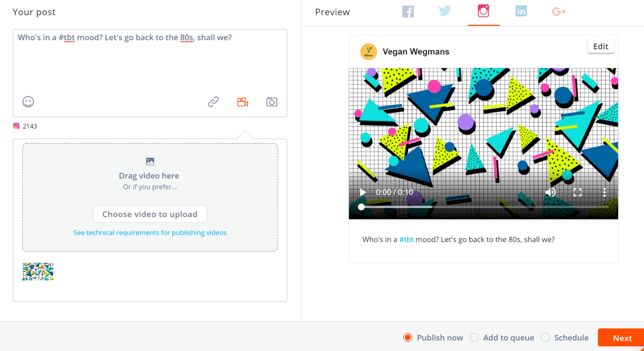This screenshot has width=644, height=351.
Task: Choose the Add to queue option
Action: pyautogui.click(x=502, y=338)
